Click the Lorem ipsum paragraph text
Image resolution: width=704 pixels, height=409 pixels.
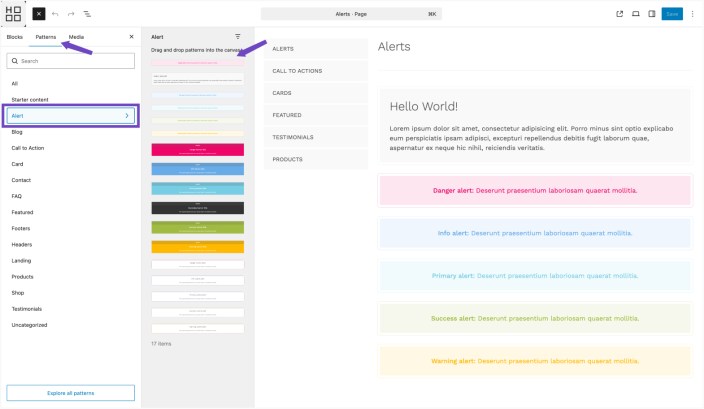(531, 138)
